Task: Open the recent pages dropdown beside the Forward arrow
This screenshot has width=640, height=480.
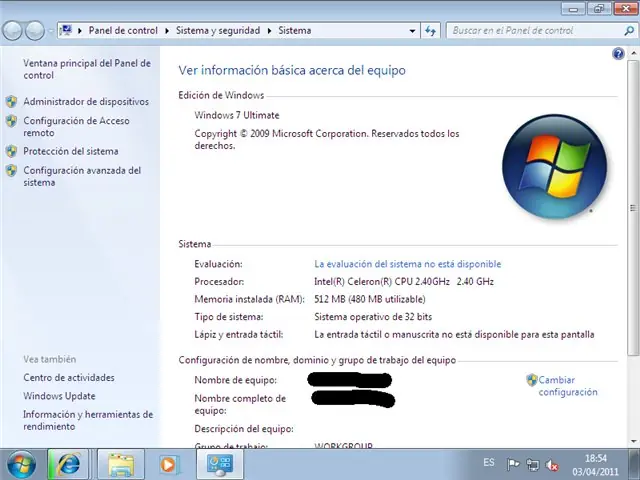Action: (51, 31)
